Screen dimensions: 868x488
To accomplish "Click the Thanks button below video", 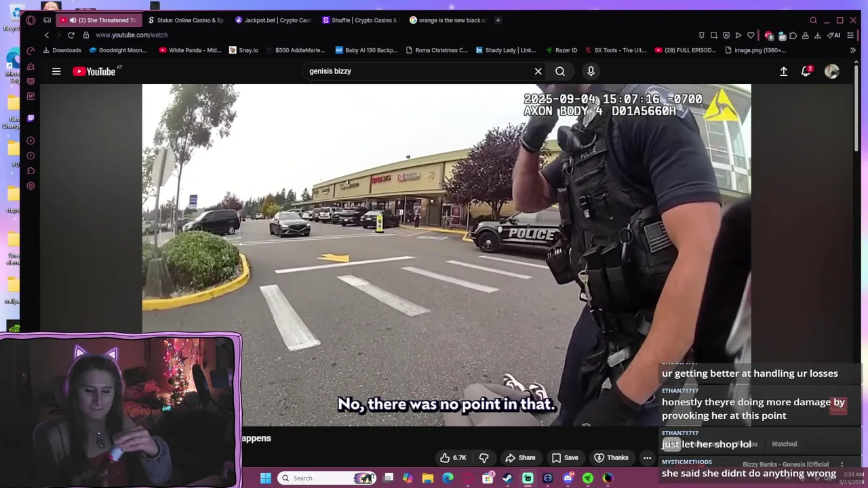I will click(611, 457).
